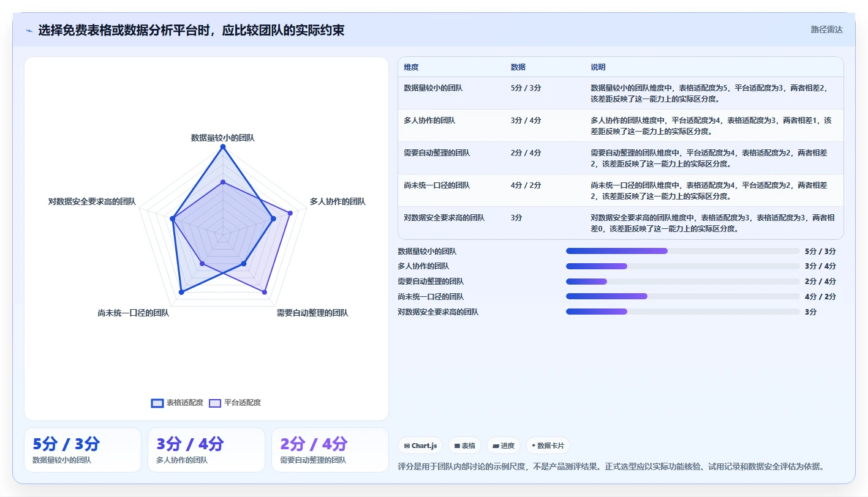Screen dimensions: 868x497
Task: Click progress list label 多人协作的团队
Action: [423, 266]
